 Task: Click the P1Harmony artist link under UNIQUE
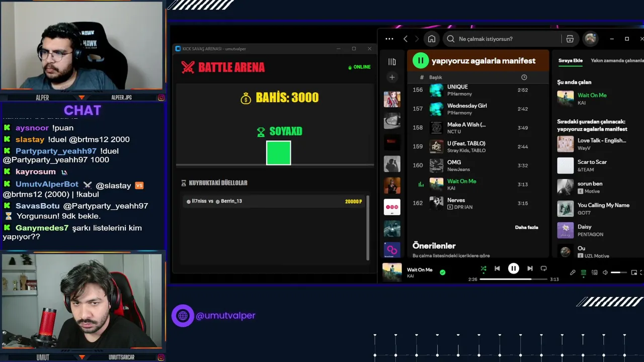tap(459, 94)
